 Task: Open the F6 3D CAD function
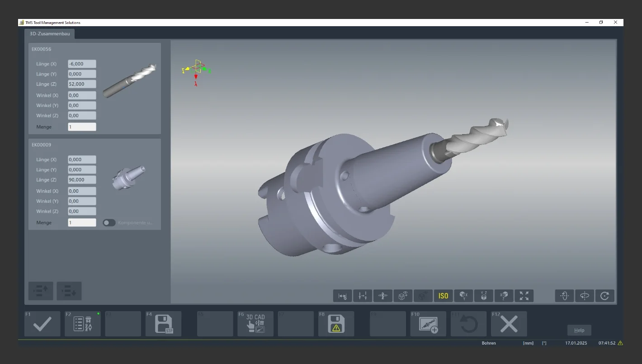pyautogui.click(x=255, y=324)
